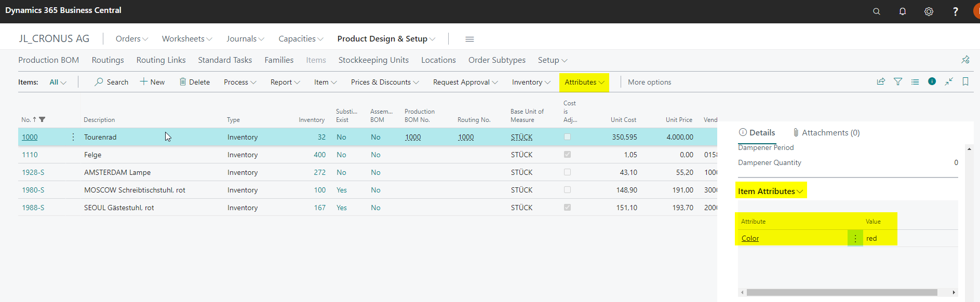Expand the Attributes dropdown menu
The height and width of the screenshot is (302, 980).
584,82
